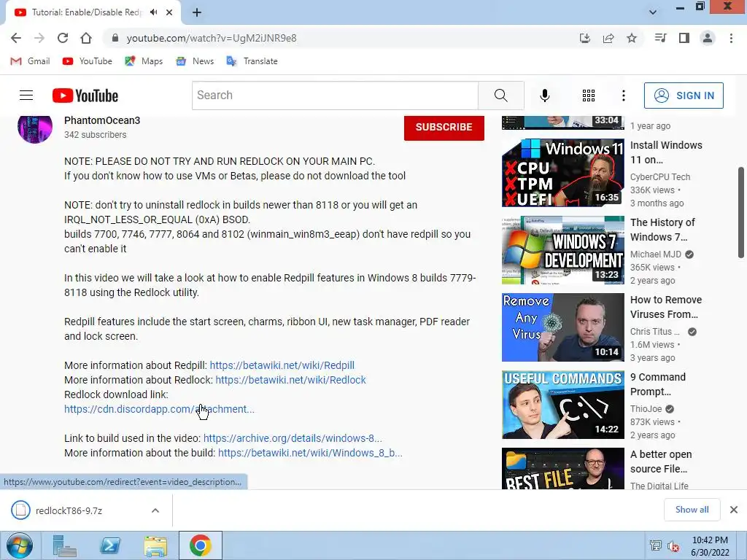
Task: Expand options for redlockT86-9.7z download
Action: point(155,510)
